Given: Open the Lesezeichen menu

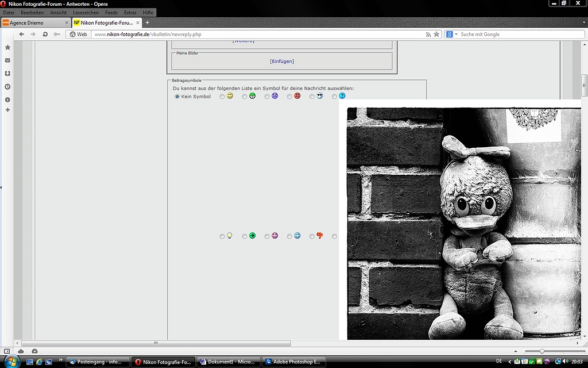Looking at the screenshot, I should click(x=86, y=13).
